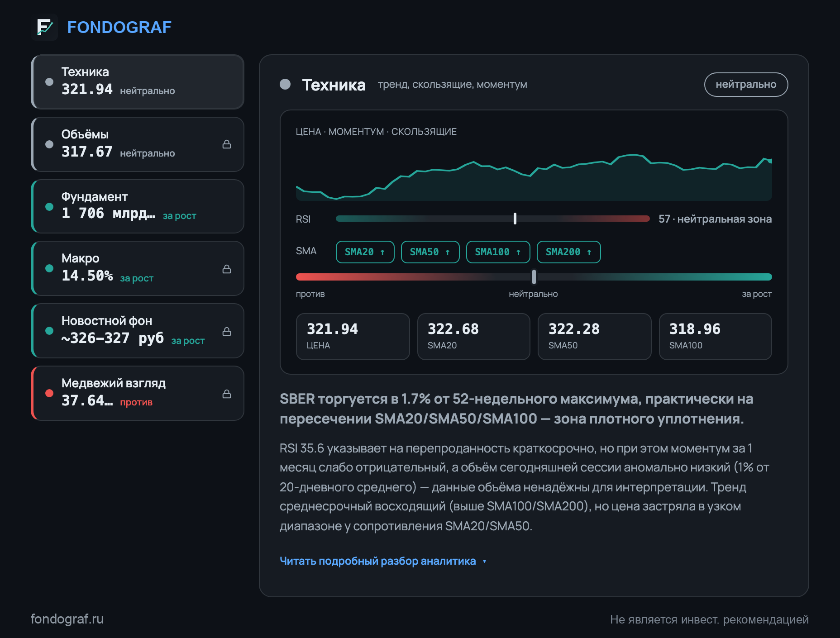Click the lock icon on Макро card
The image size is (840, 638).
tap(227, 269)
